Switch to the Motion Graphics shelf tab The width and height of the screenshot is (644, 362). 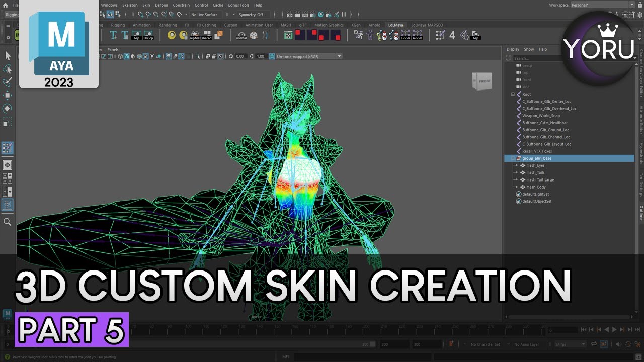pos(329,25)
